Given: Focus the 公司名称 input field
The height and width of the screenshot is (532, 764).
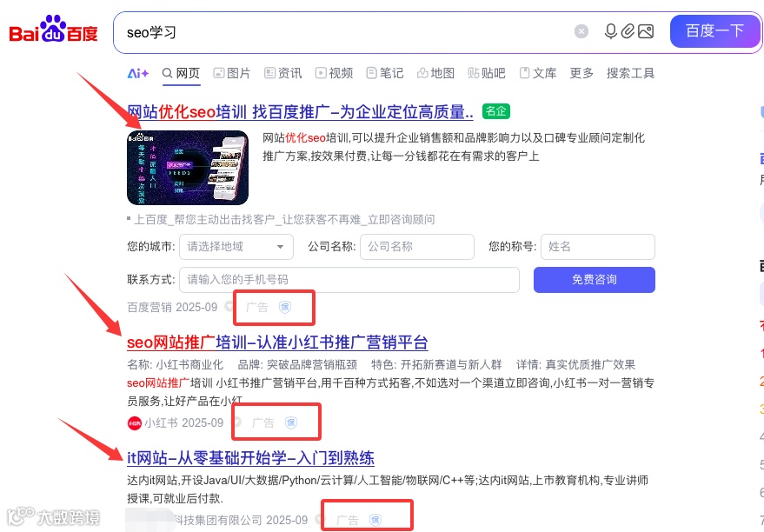Looking at the screenshot, I should click(417, 247).
